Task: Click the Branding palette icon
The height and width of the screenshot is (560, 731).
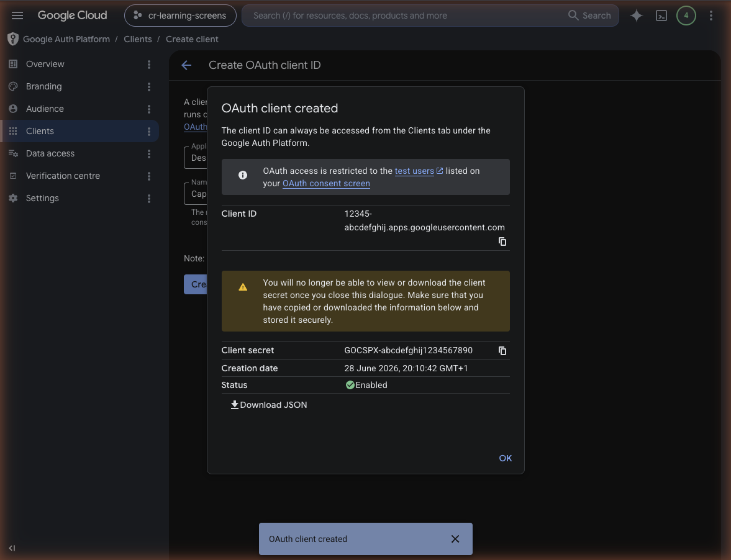Action: [13, 87]
